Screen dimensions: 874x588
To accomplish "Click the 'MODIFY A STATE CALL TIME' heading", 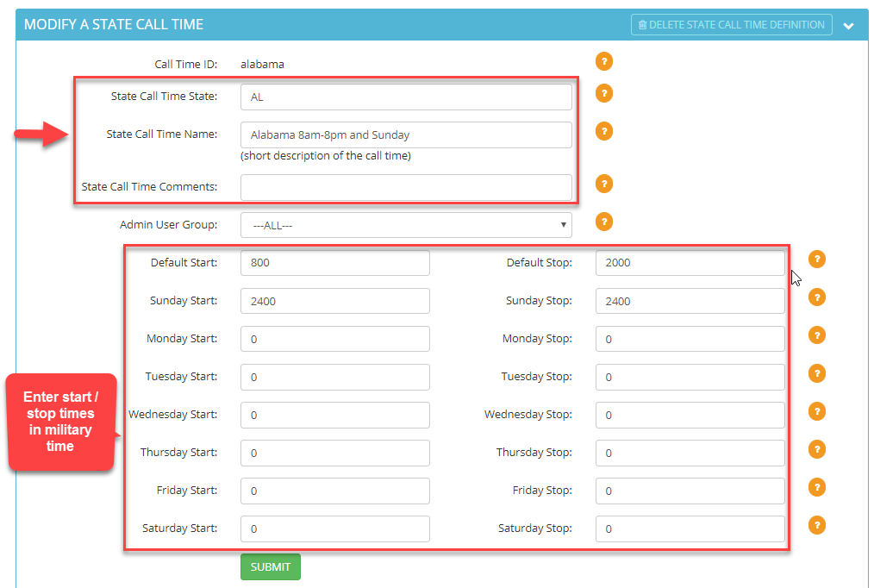I will 114,24.
